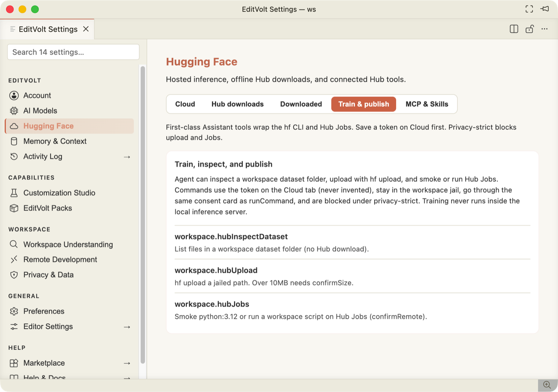
Task: Click the CAPABILITIES section header
Action: pos(31,178)
